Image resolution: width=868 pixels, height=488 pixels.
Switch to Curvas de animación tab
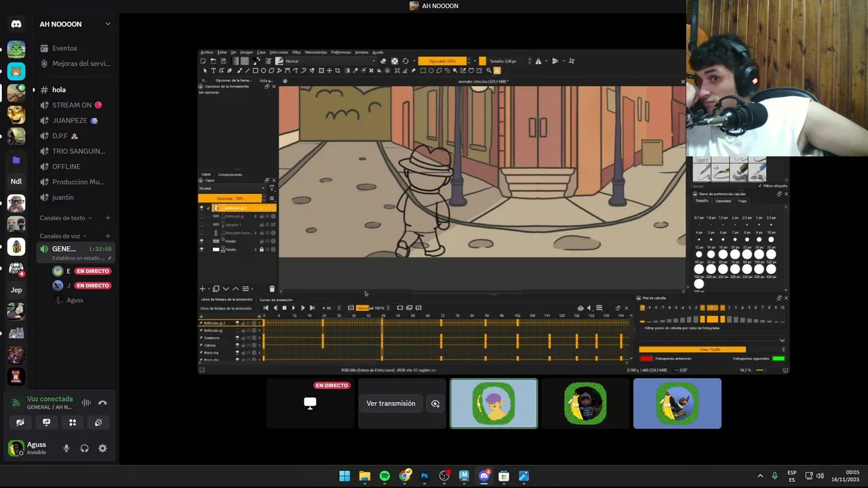pos(276,300)
